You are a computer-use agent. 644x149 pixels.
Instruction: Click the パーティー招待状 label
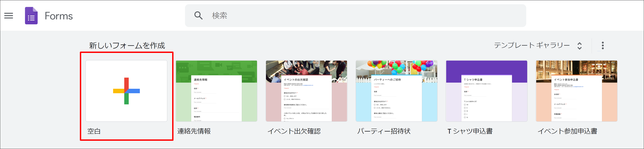[x=384, y=131]
